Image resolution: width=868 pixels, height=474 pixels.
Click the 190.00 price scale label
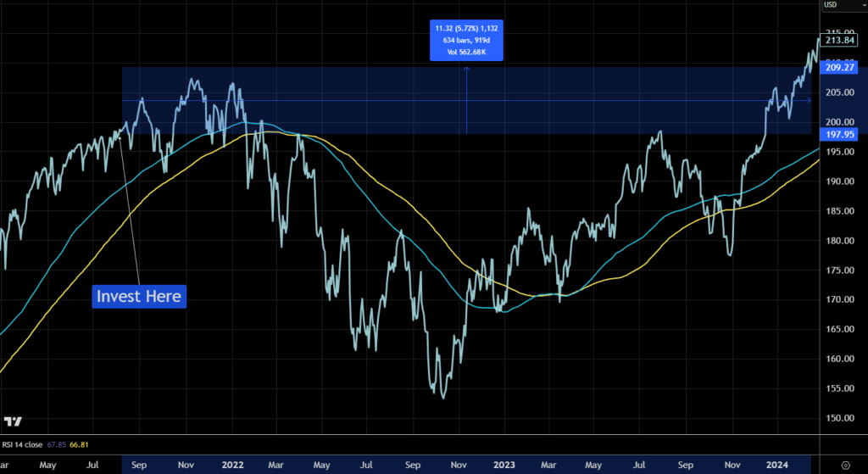tap(838, 181)
